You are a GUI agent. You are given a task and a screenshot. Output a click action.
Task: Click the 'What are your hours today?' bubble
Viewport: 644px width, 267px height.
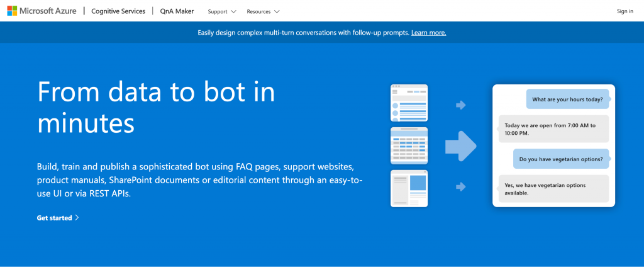pos(568,99)
